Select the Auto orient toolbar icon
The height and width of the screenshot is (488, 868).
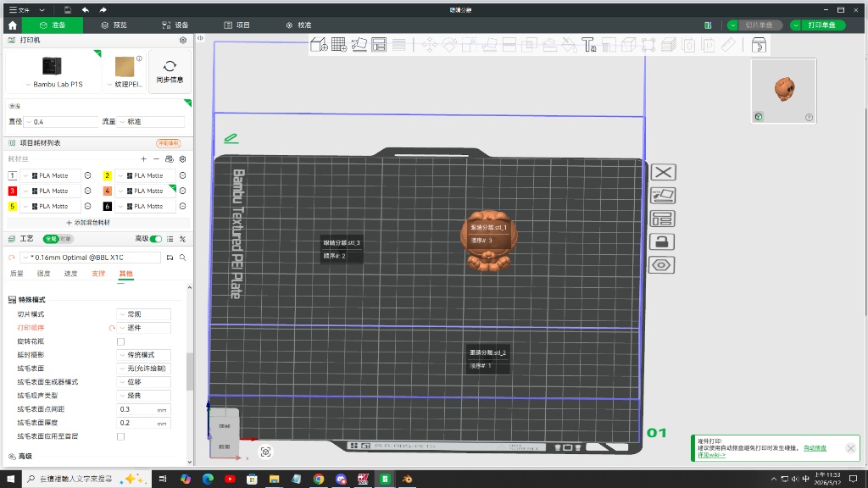pyautogui.click(x=359, y=45)
